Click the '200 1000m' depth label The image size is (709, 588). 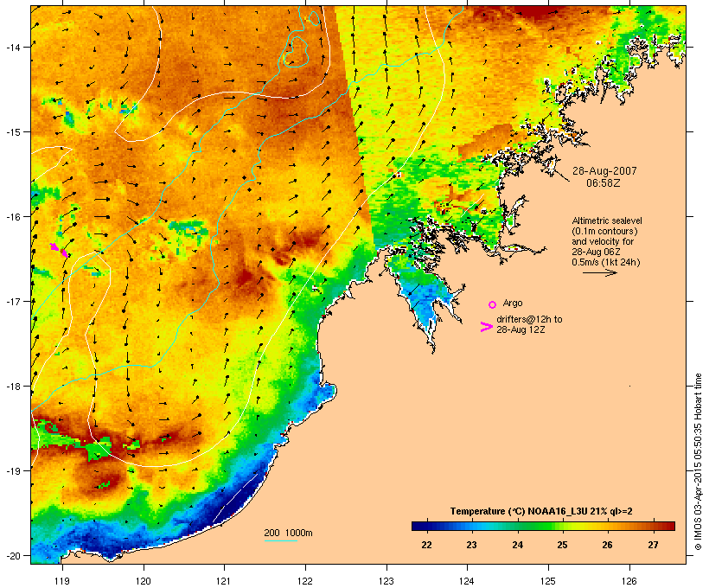tap(288, 533)
